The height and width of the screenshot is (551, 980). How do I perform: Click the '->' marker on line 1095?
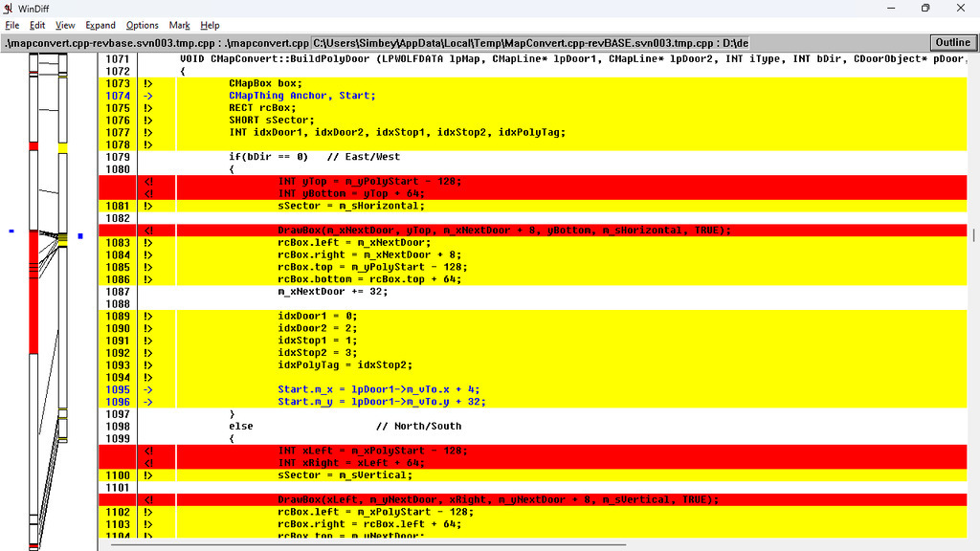click(148, 389)
